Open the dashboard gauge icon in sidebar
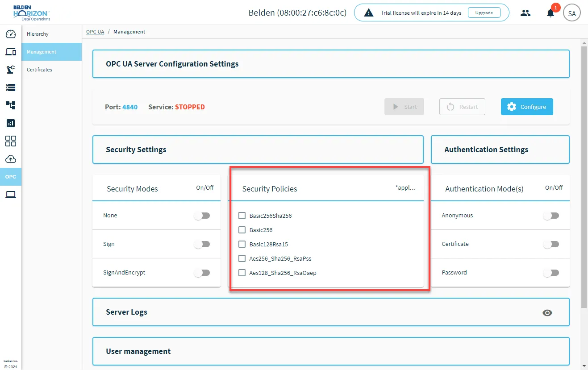Screen dimensions: 588x370 tap(11, 34)
